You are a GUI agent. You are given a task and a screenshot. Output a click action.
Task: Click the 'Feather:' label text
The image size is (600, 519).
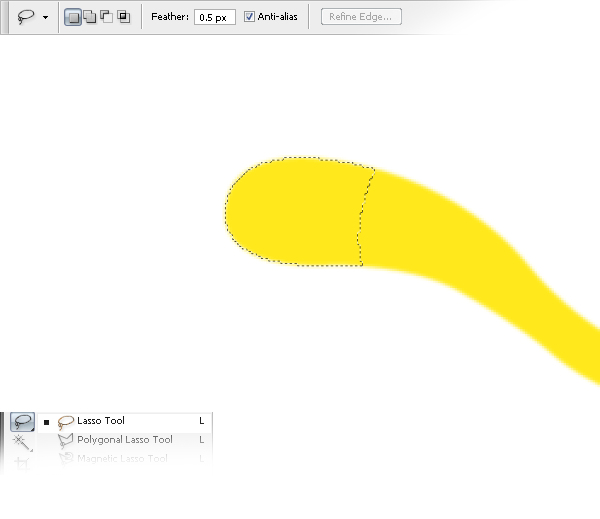tap(170, 17)
